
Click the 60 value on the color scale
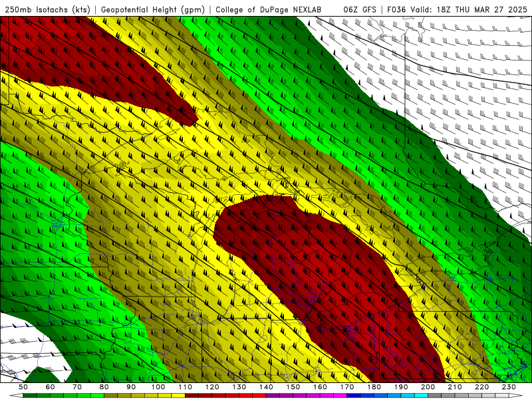[51, 387]
